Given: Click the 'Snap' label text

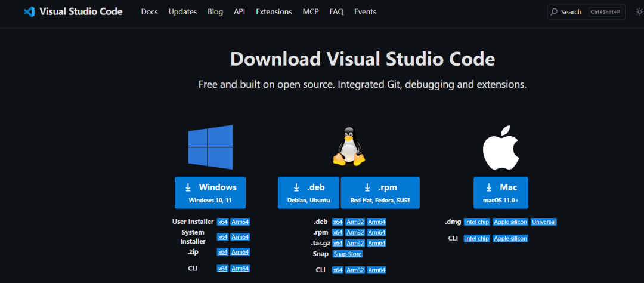Looking at the screenshot, I should [320, 254].
